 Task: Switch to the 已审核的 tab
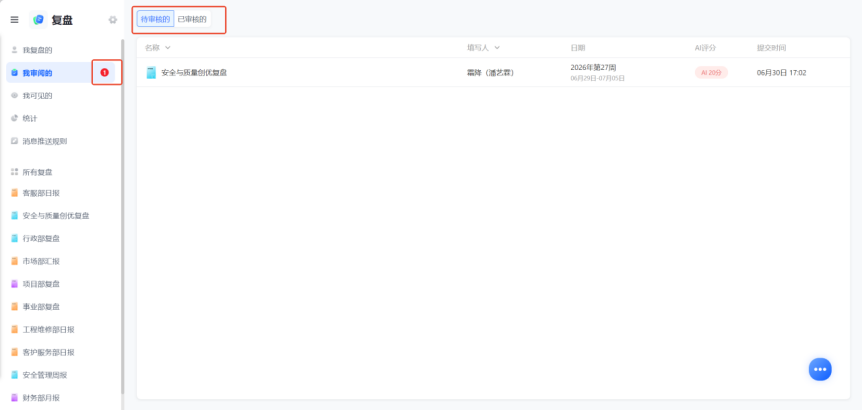[192, 19]
